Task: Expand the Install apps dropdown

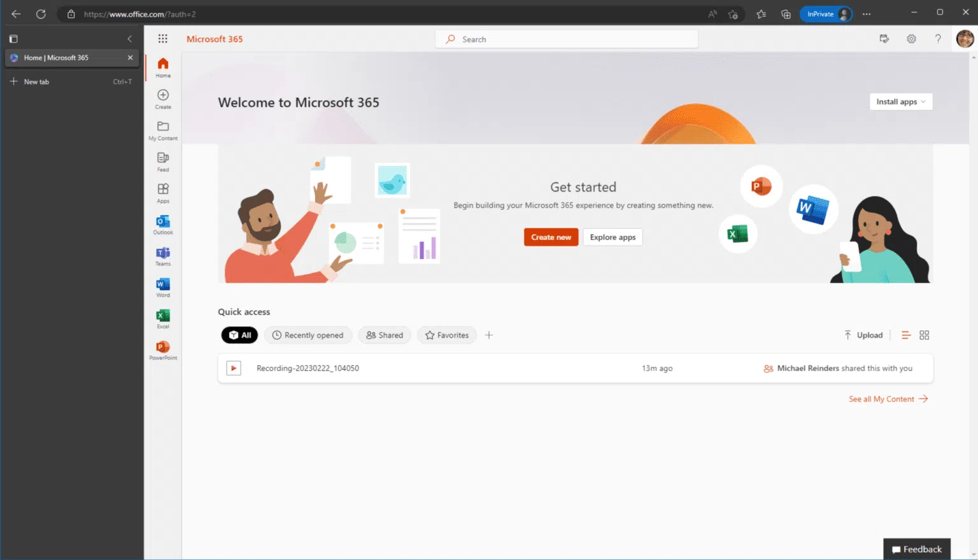Action: [x=901, y=101]
